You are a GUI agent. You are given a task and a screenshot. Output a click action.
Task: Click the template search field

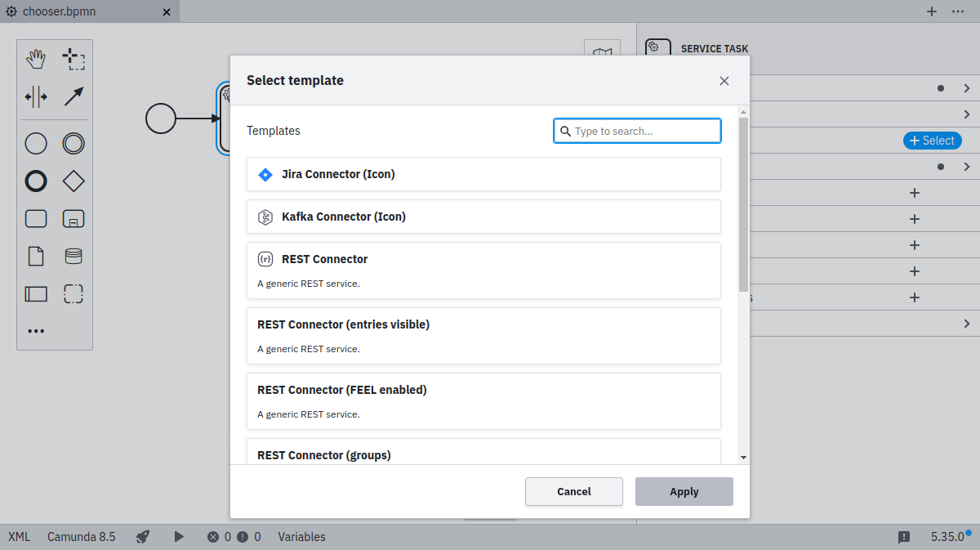click(636, 130)
